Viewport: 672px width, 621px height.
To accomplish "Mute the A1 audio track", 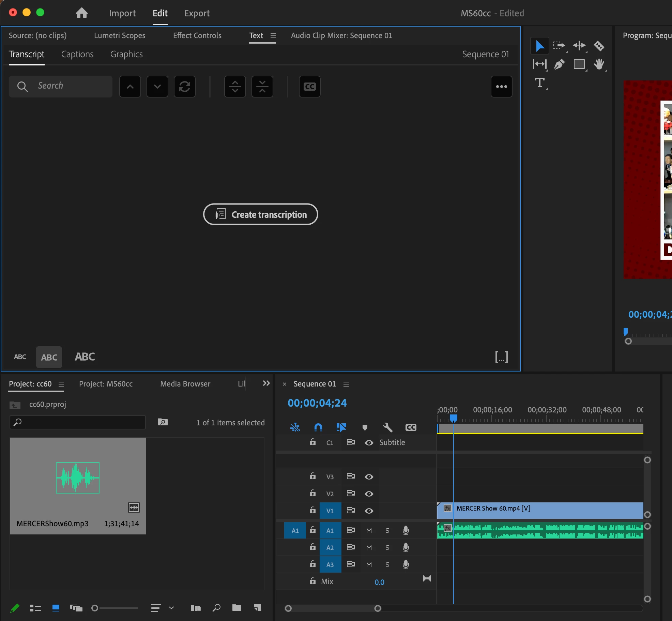I will [369, 530].
